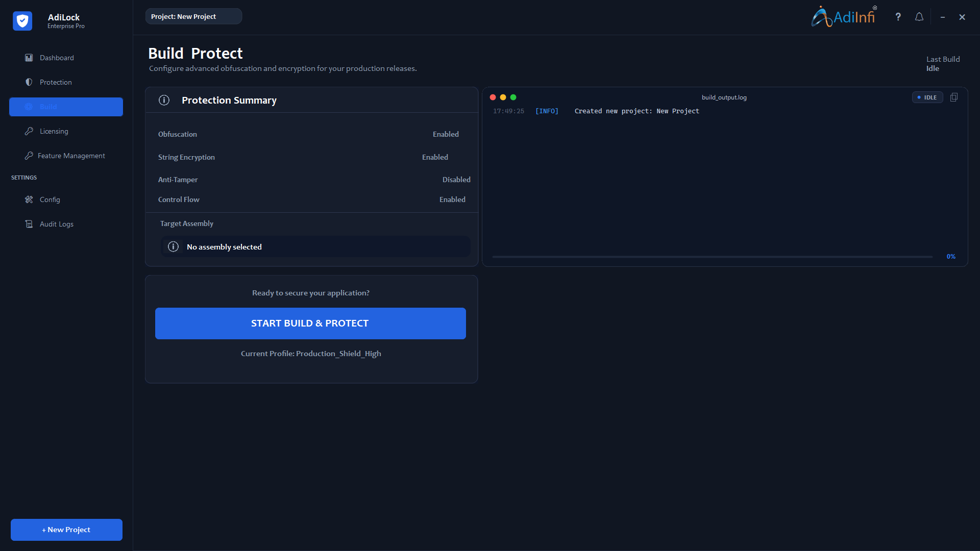Click the Project: New Project selector
This screenshot has width=980, height=551.
pos(193,16)
